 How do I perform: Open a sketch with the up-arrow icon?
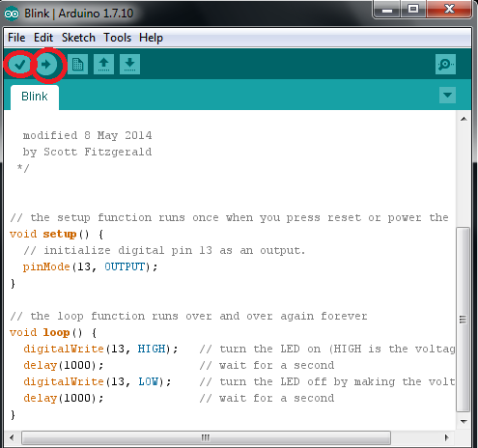coord(103,65)
